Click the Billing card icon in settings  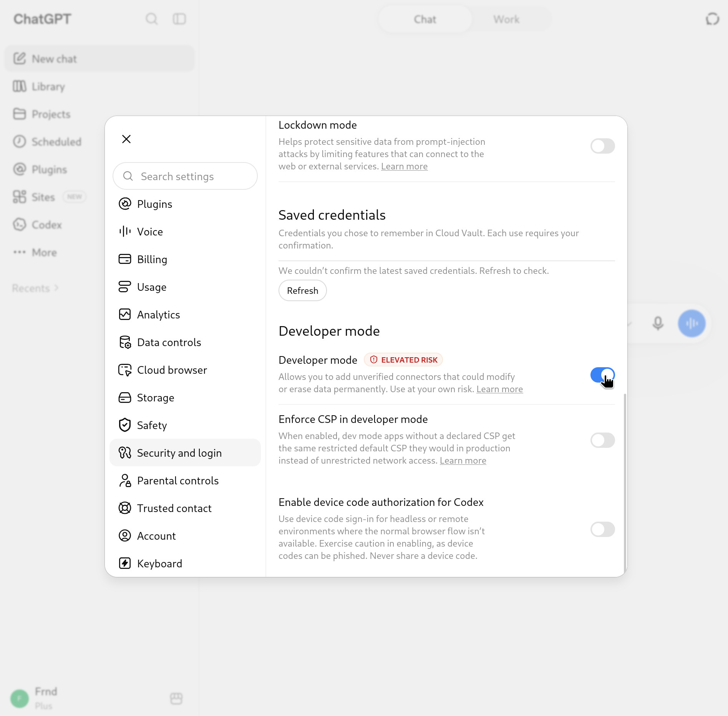(125, 259)
